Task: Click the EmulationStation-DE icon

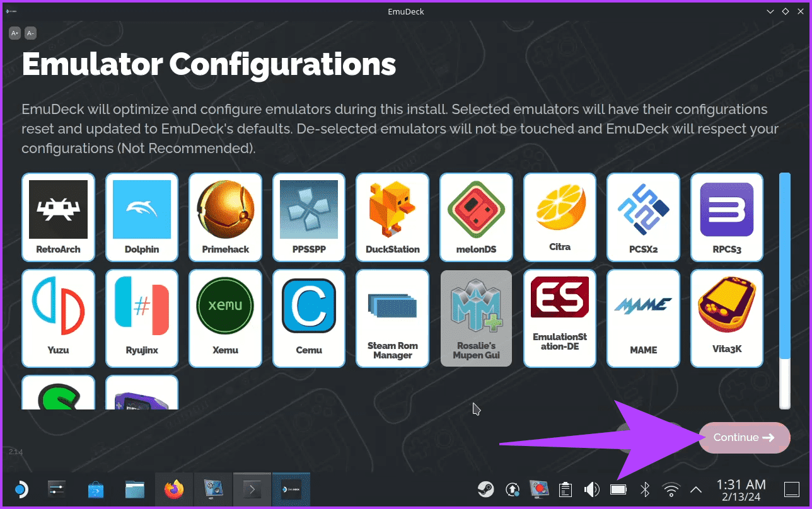Action: pyautogui.click(x=560, y=297)
